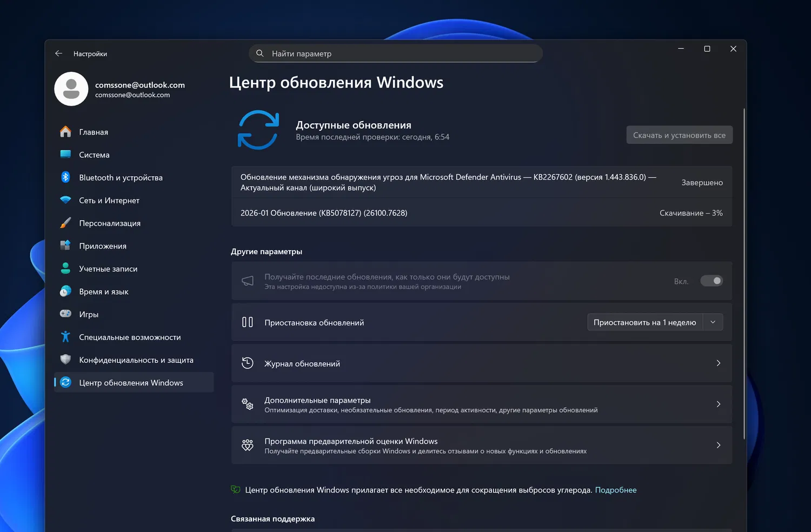Open the Журнал обновлений row
Screen dimensions: 811x532
[482, 363]
